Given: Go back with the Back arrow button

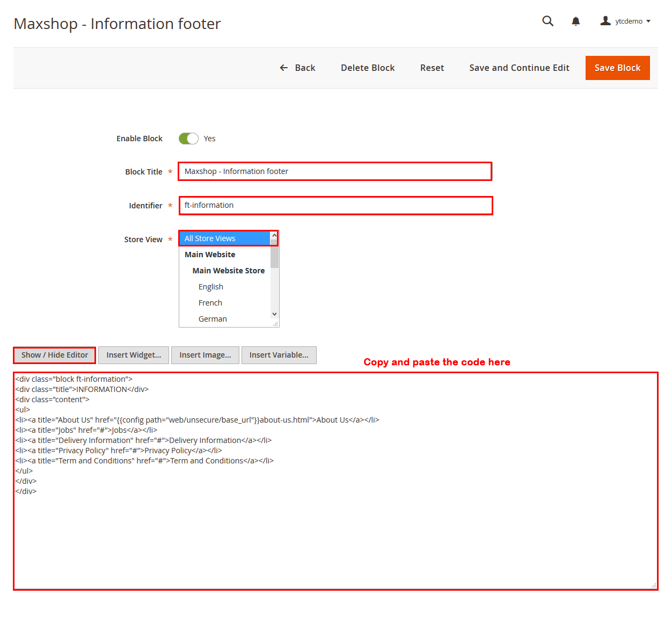Looking at the screenshot, I should click(297, 68).
